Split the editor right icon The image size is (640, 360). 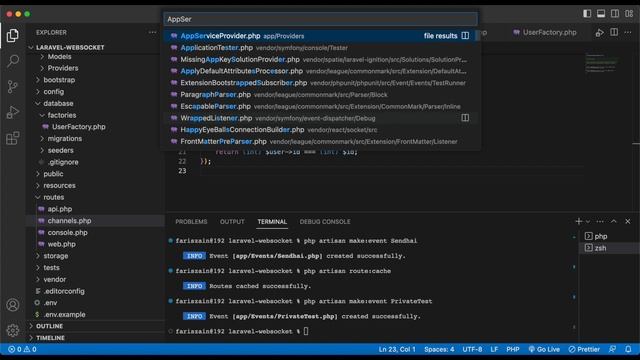tap(614, 32)
